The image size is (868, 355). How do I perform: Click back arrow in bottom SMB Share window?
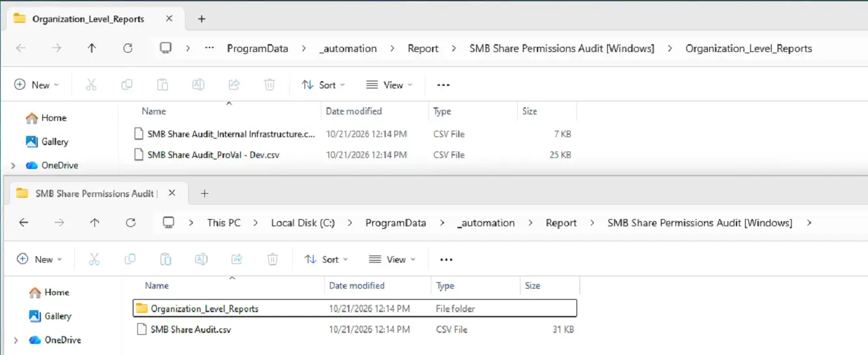pos(23,222)
